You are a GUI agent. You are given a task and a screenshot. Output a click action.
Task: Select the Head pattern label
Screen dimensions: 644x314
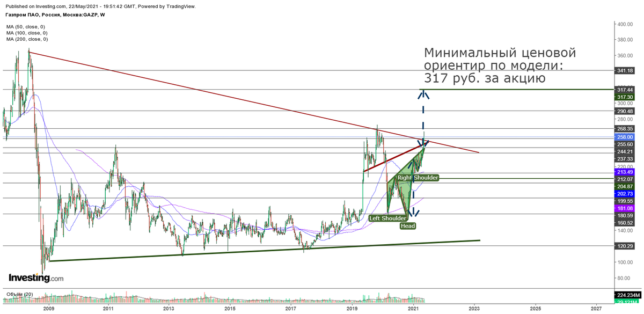click(407, 226)
